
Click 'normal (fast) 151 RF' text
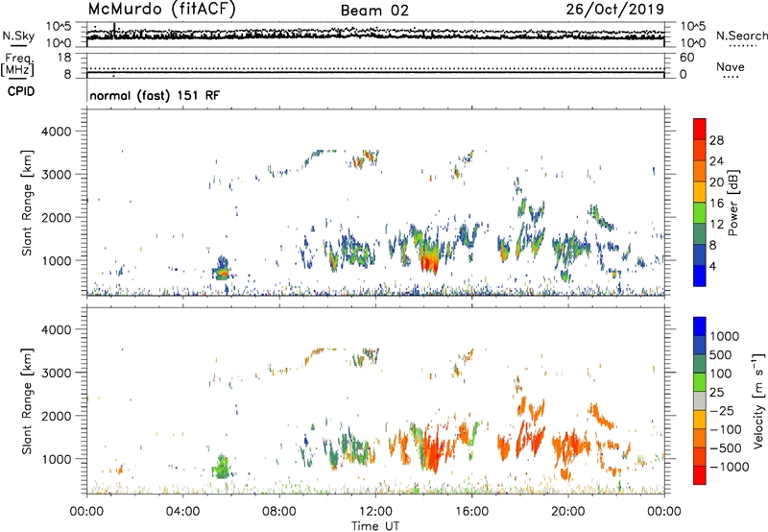[x=155, y=95]
